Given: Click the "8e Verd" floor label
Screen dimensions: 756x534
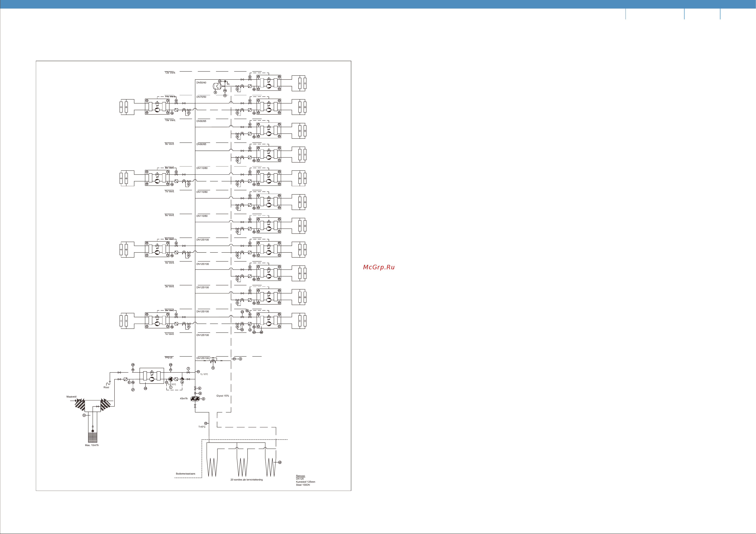Looking at the screenshot, I should click(x=170, y=168).
